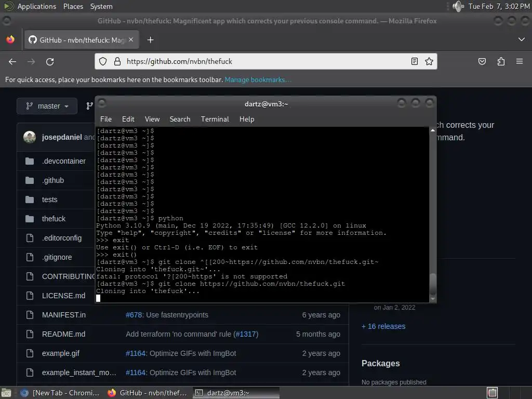The height and width of the screenshot is (399, 532).
Task: Click the folder icon beside tests
Action: tap(30, 199)
